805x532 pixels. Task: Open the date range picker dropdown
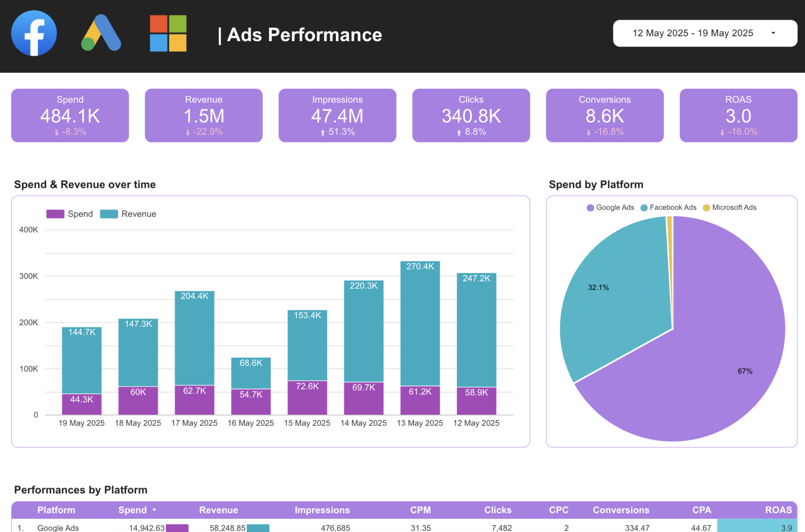tap(704, 33)
